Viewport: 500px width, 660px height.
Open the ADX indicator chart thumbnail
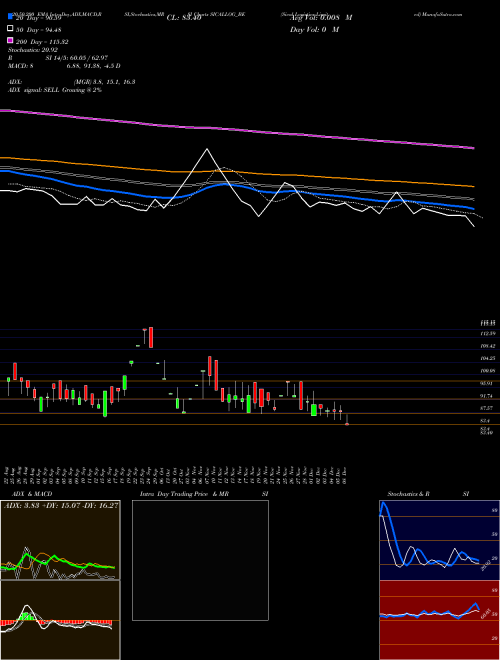pyautogui.click(x=60, y=540)
